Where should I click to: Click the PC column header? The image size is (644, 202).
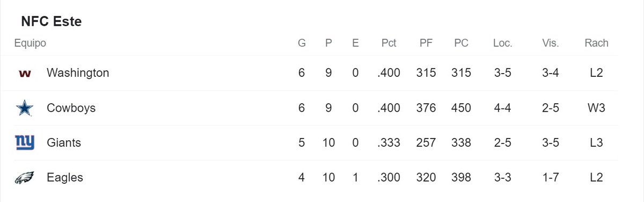point(461,44)
